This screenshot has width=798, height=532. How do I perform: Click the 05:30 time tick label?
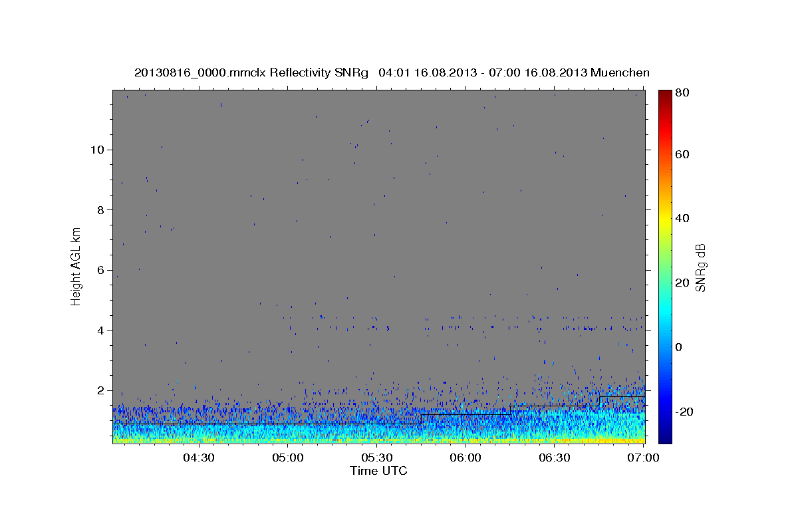coord(377,458)
